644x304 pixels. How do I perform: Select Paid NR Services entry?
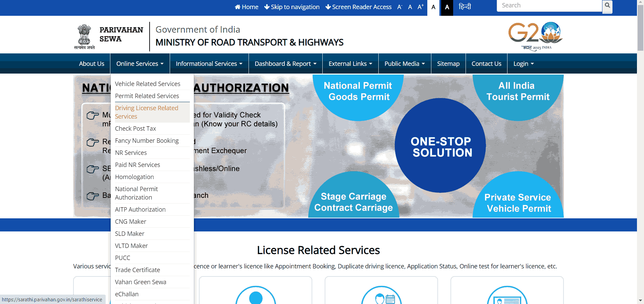[152, 165]
